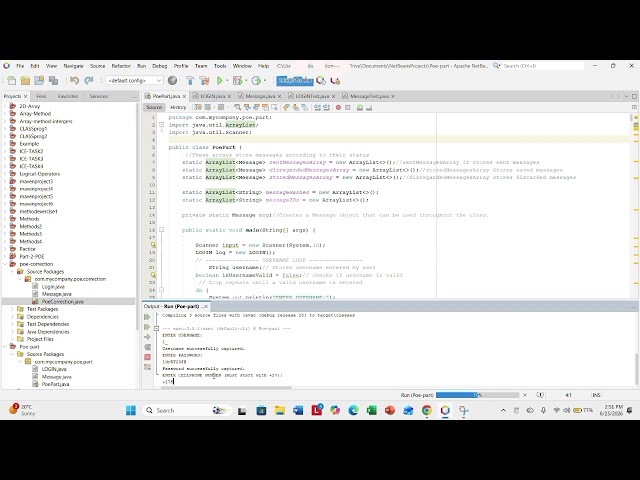The height and width of the screenshot is (480, 640).
Task: Click the Profile Project icon
Action: coord(256,80)
